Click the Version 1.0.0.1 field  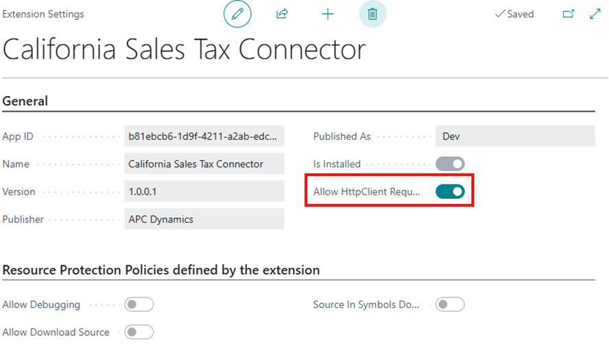coord(204,192)
